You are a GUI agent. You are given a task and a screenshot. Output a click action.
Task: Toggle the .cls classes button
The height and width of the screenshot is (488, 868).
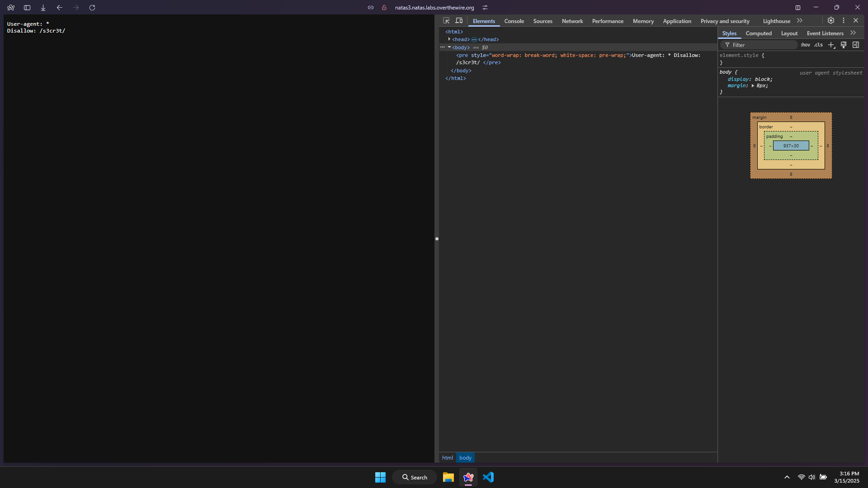pyautogui.click(x=818, y=45)
